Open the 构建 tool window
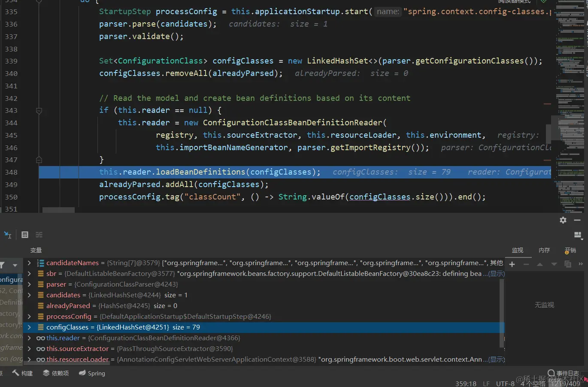 [x=22, y=373]
